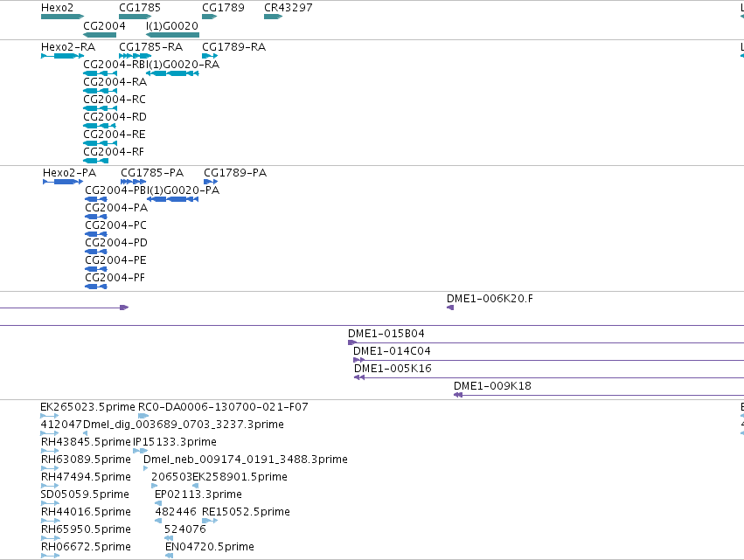The image size is (744, 560).
Task: Select transcript CG2004-RB label
Action: pos(115,65)
